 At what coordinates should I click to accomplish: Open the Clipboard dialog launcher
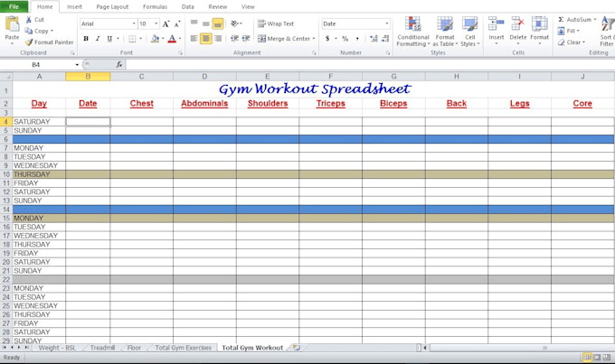(72, 53)
